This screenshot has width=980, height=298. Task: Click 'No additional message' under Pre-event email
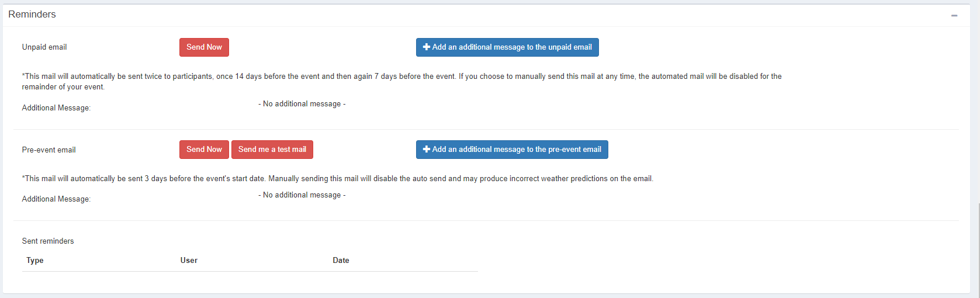tap(302, 195)
